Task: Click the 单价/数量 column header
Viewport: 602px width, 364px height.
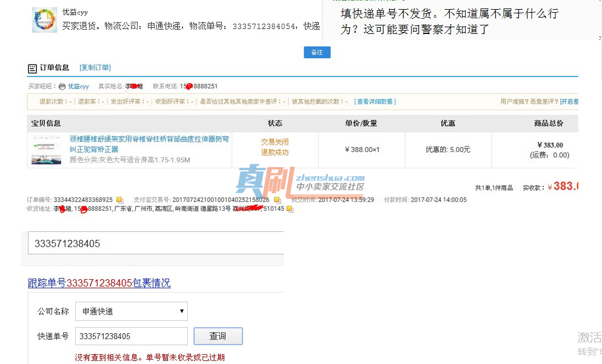Action: [361, 123]
